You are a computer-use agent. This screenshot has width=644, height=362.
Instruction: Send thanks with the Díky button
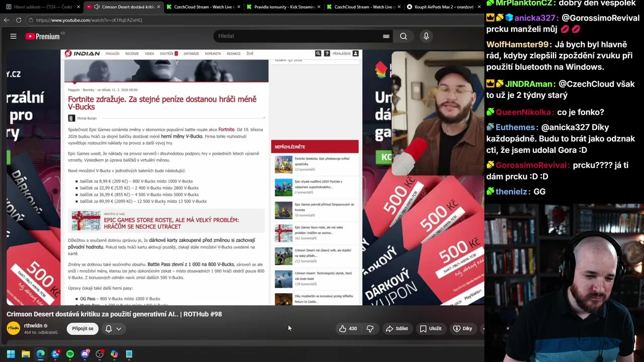(x=462, y=328)
